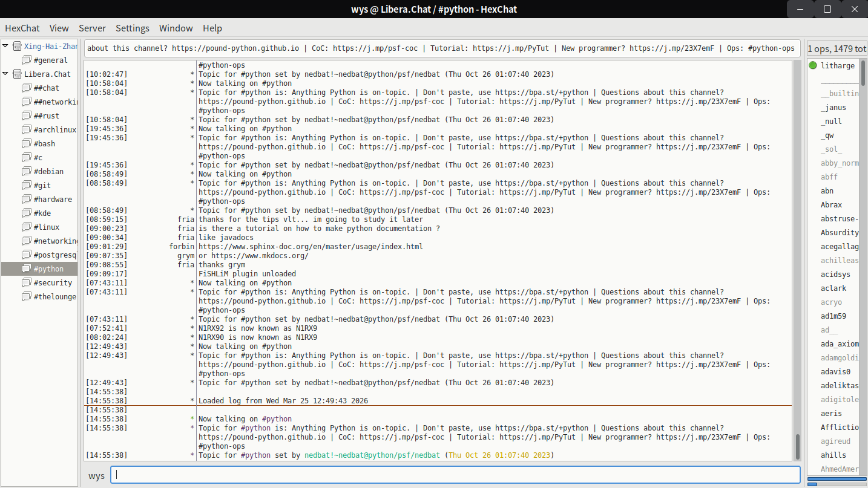Click the lag meter bar below user list
Screen dimensions: 868x488
click(x=837, y=480)
